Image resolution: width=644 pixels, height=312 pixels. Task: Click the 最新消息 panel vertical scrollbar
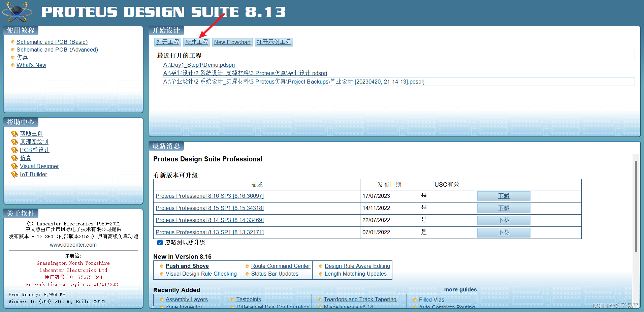tap(636, 206)
